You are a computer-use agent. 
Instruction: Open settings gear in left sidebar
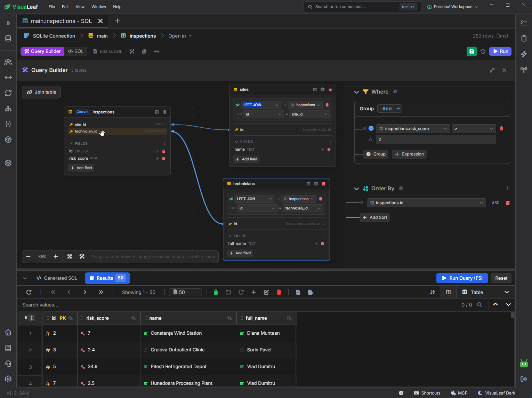pyautogui.click(x=8, y=379)
